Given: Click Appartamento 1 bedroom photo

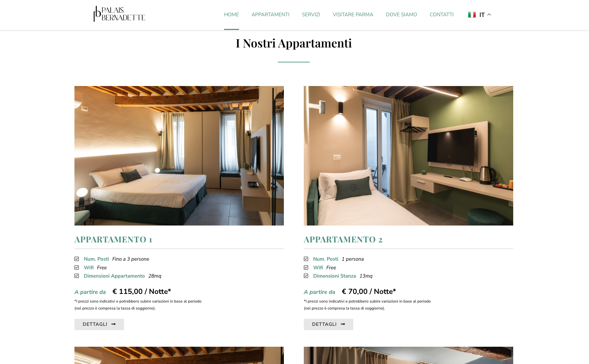Looking at the screenshot, I should pos(179,156).
